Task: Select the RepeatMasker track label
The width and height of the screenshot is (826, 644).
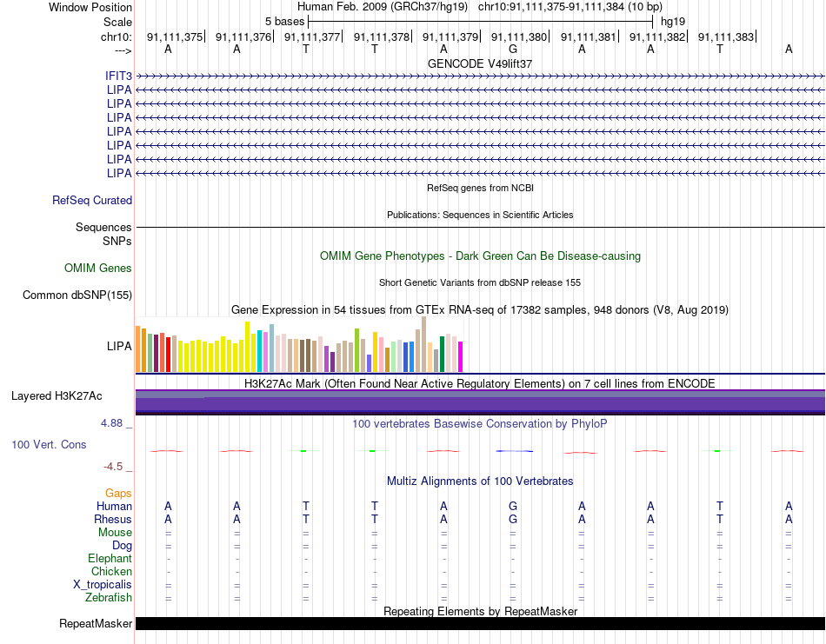Action: (96, 623)
